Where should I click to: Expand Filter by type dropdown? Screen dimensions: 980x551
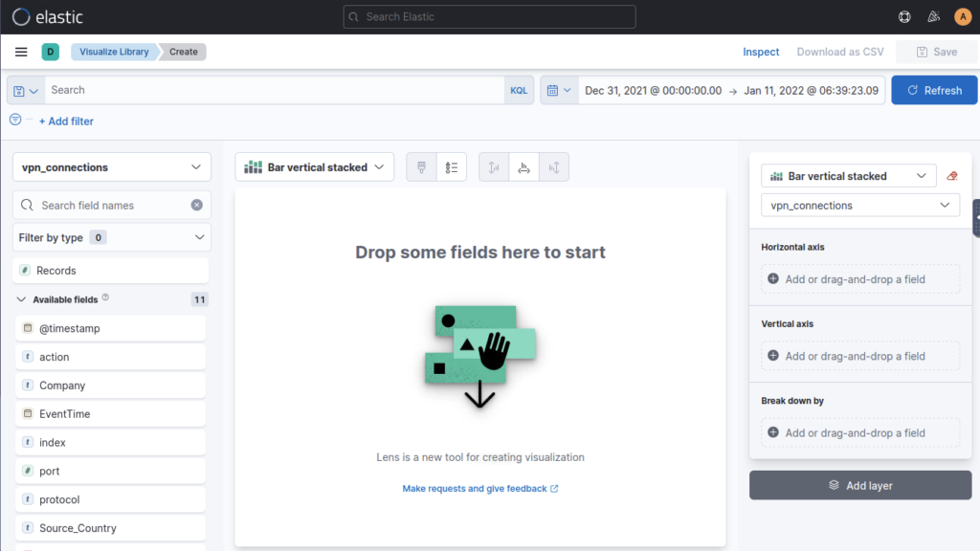(x=112, y=237)
